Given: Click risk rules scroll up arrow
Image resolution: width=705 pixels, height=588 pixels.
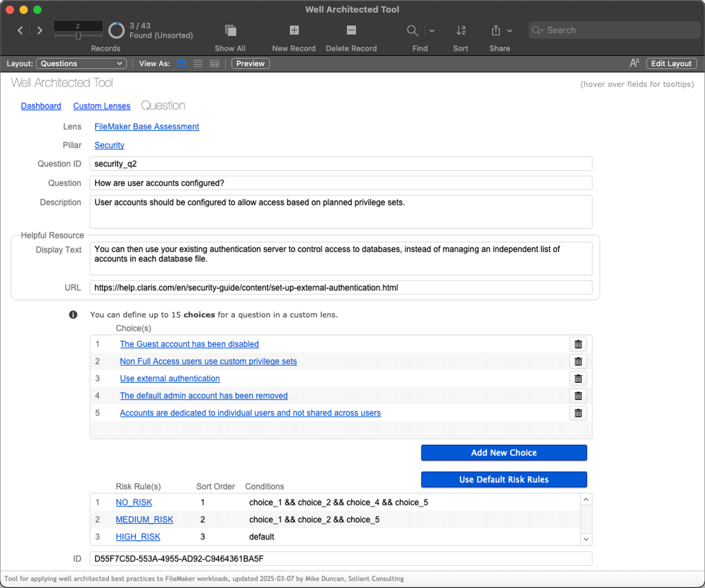Looking at the screenshot, I should (586, 500).
